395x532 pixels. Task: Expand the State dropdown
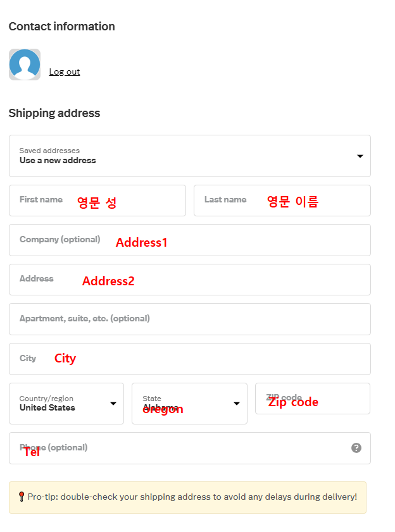pos(189,404)
